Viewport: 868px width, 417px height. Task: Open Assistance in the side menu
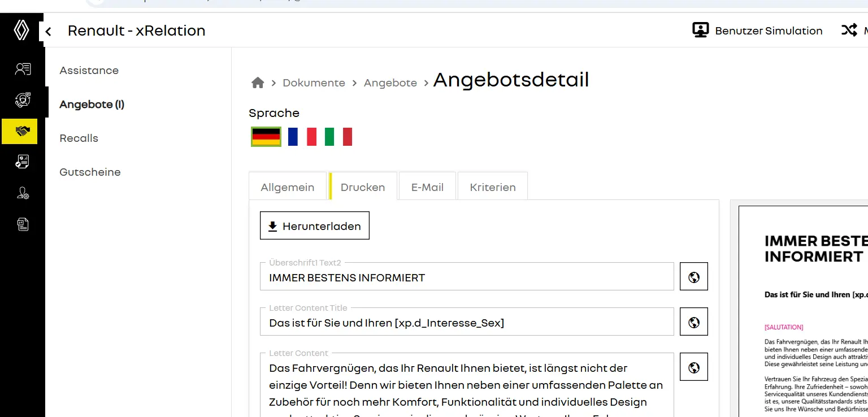pos(89,71)
